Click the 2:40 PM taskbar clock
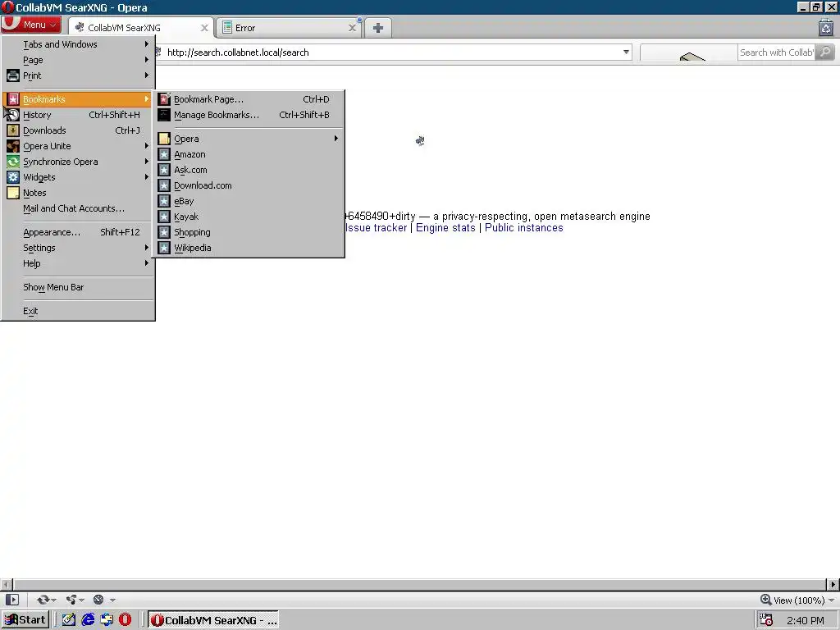 [x=806, y=620]
